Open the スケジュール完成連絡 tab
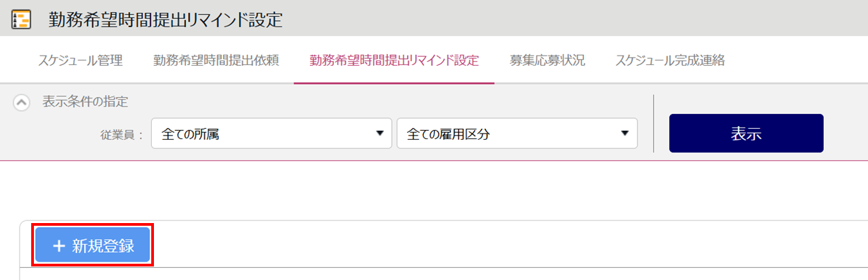Viewport: 868px width, 280px height. click(670, 60)
